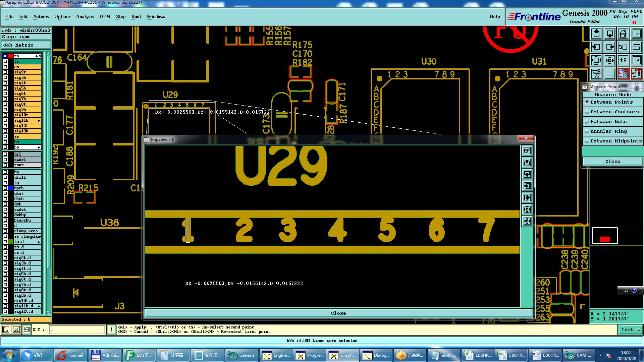Open the DFM menu
This screenshot has width=644, height=362.
(105, 16)
